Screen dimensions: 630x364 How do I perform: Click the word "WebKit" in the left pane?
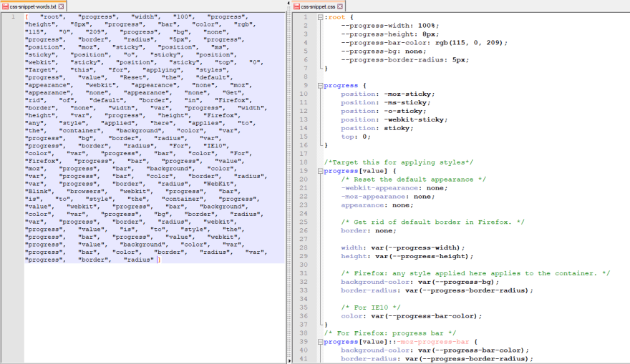click(218, 185)
